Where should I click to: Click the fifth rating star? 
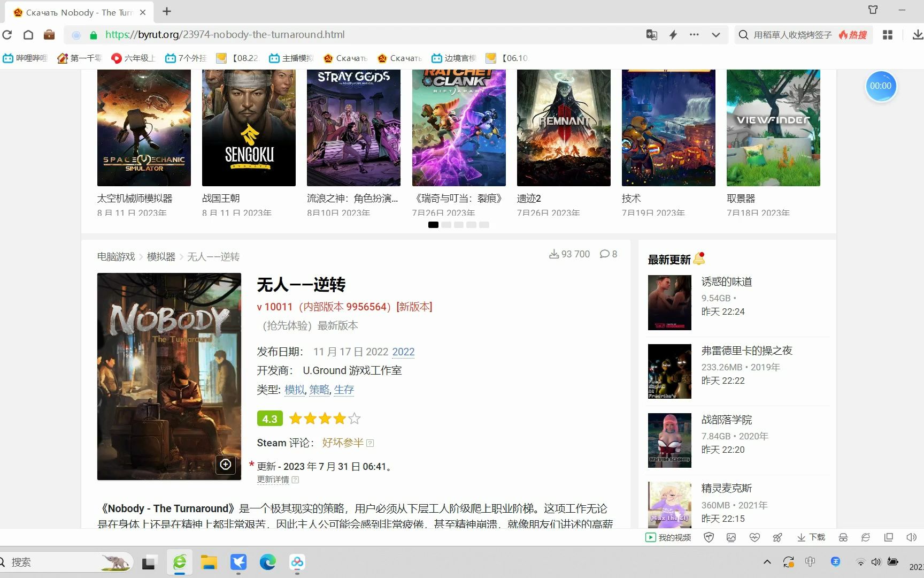355,419
